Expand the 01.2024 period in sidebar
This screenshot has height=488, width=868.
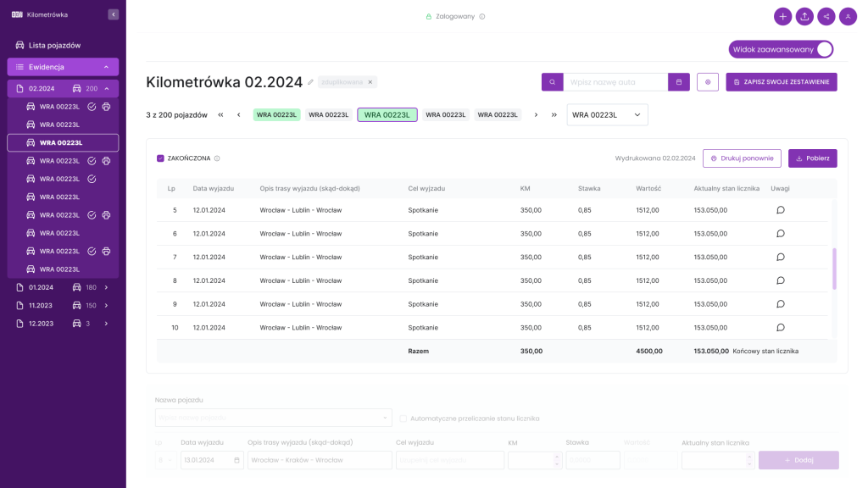[x=106, y=287]
